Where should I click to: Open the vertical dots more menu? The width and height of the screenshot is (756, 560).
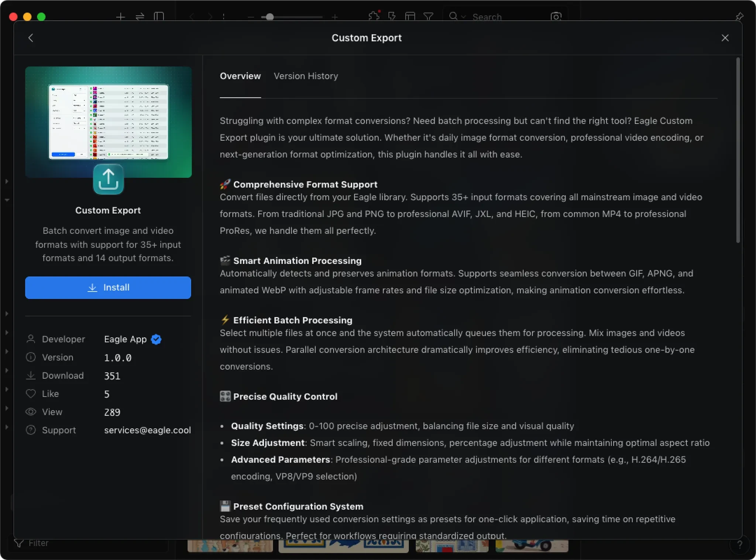click(x=224, y=17)
